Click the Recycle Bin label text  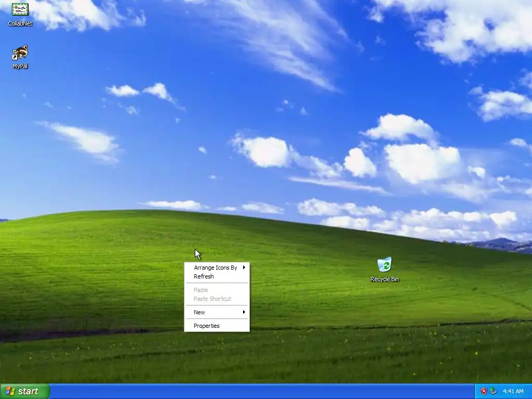pyautogui.click(x=384, y=279)
